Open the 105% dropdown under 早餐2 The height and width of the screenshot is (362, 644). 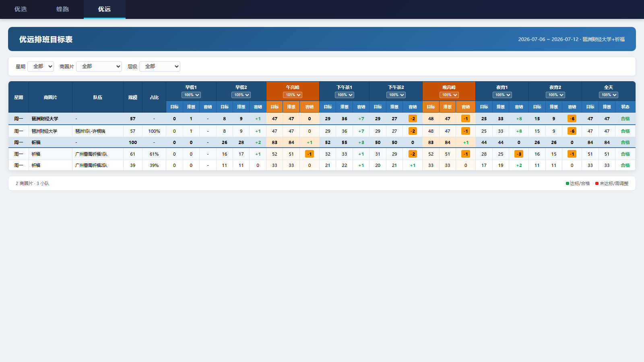click(x=241, y=95)
